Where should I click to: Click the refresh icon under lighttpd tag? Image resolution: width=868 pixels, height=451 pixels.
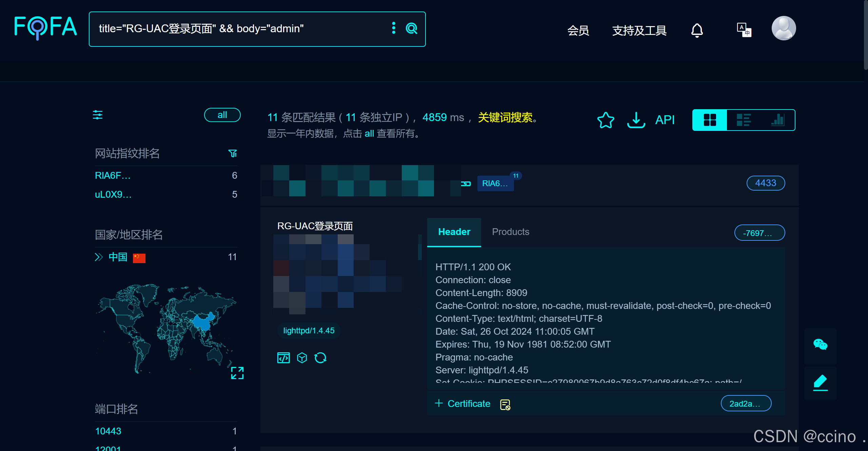(x=320, y=358)
